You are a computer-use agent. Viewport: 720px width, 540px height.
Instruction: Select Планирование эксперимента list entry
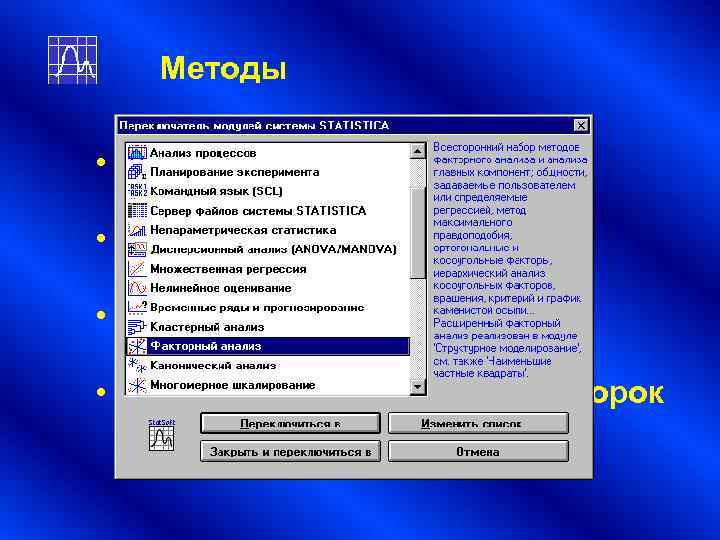pos(268,172)
